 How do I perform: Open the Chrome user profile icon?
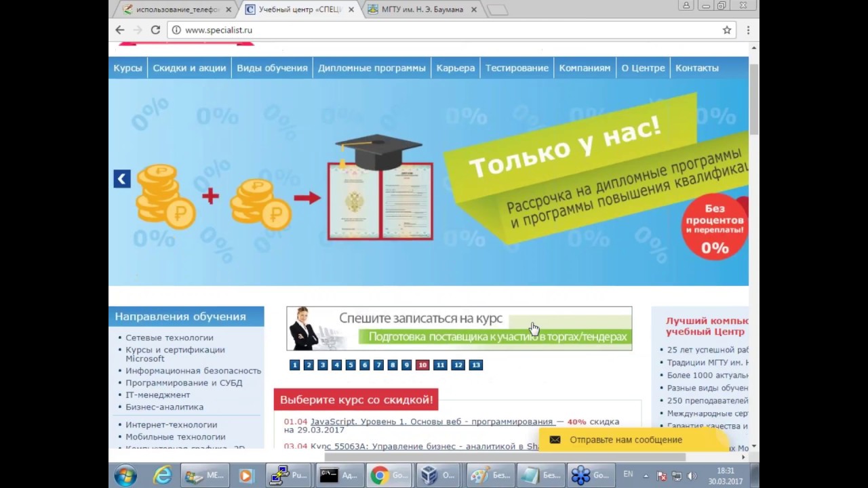(x=686, y=5)
